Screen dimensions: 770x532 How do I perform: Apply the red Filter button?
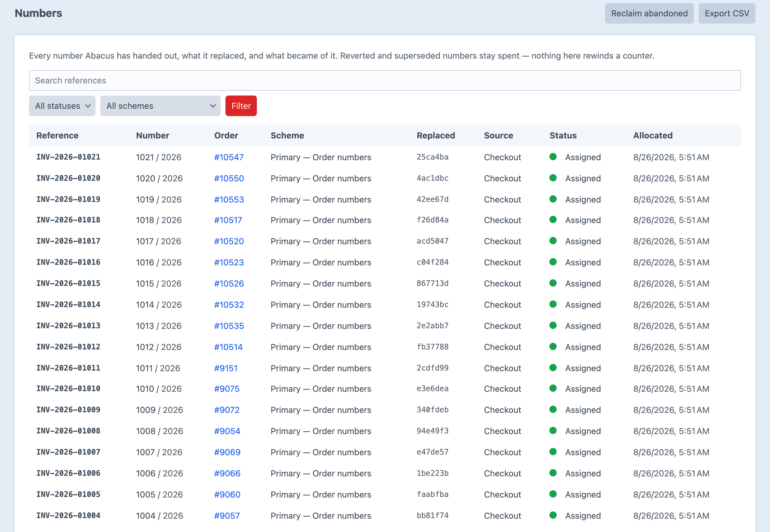pos(241,106)
